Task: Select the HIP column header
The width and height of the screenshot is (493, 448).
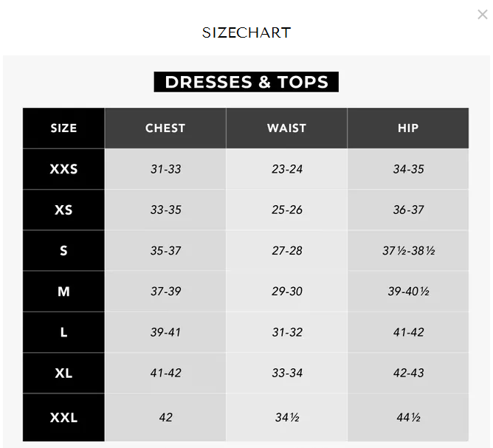Action: point(408,128)
